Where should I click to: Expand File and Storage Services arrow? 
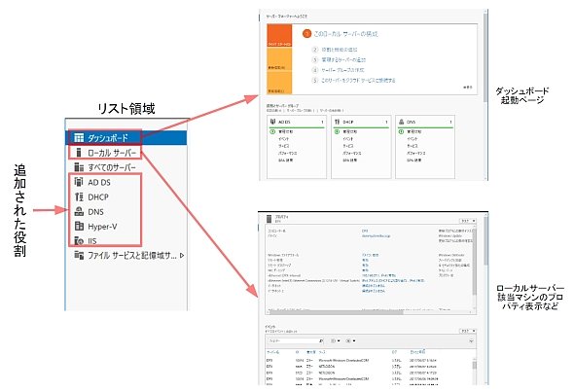(x=182, y=255)
